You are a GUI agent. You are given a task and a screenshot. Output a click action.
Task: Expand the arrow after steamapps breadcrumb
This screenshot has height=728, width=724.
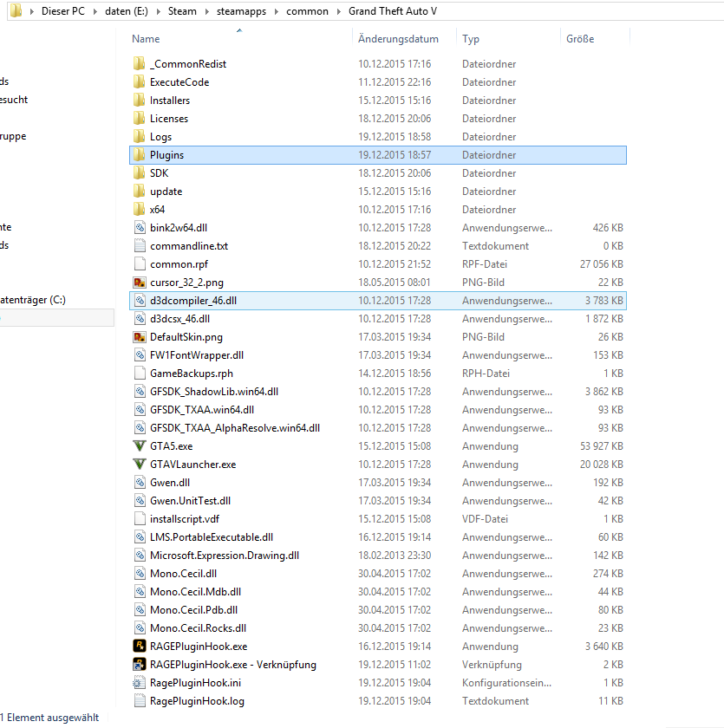(x=277, y=11)
